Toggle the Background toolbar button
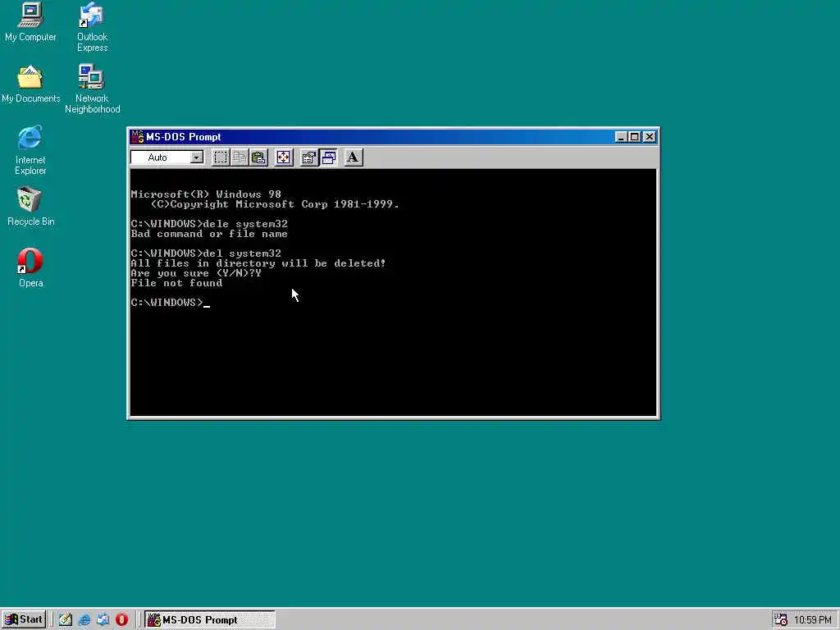 (328, 157)
